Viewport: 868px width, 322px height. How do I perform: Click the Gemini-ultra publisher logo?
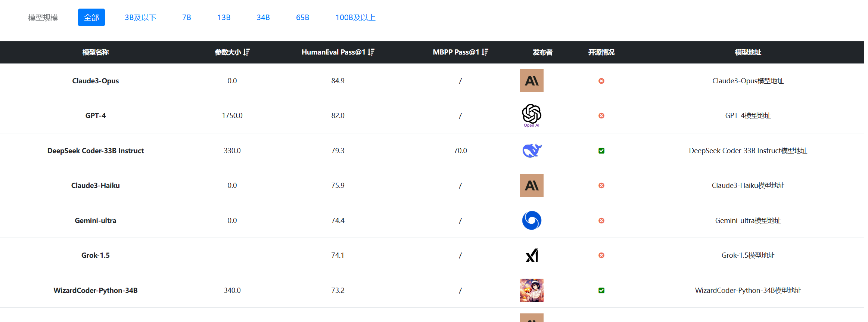(x=532, y=220)
